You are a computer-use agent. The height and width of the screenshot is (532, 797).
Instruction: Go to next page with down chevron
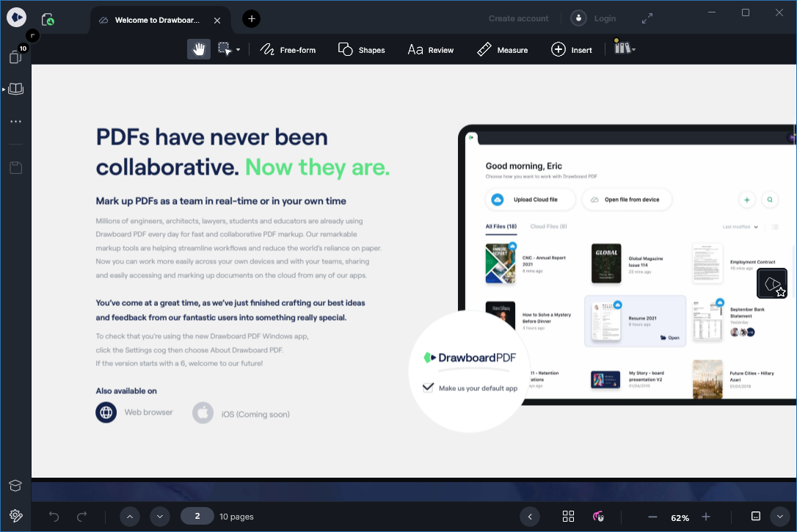(159, 517)
